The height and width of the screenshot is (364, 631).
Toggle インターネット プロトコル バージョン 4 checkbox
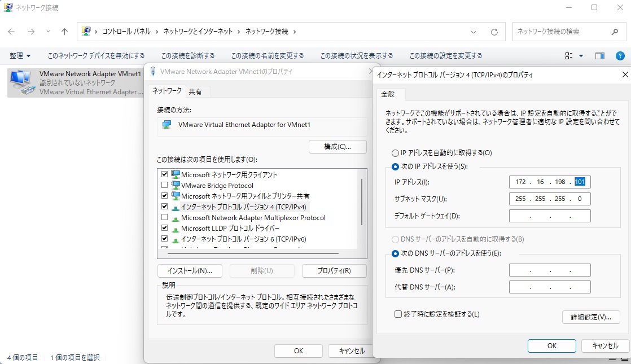[x=164, y=207]
